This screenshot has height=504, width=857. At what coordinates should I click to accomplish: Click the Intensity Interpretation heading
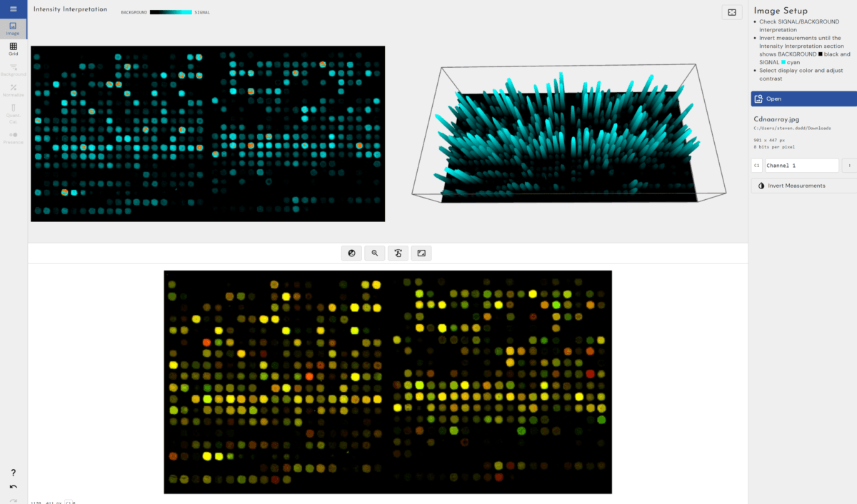click(70, 9)
